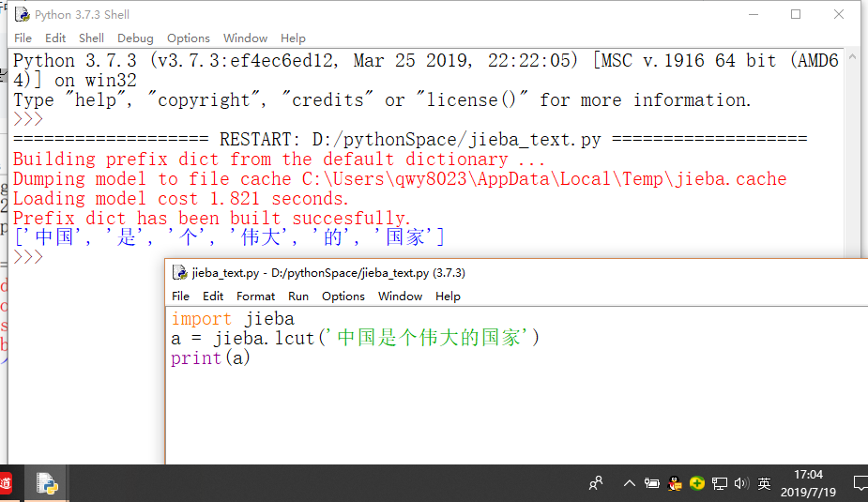Click Python IDLE icon in taskbar
The width and height of the screenshot is (868, 502).
[47, 484]
